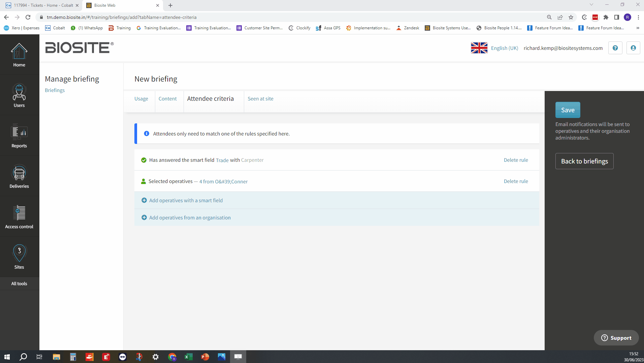The image size is (644, 363).
Task: Delete the Selected operatives rule
Action: coord(516,181)
